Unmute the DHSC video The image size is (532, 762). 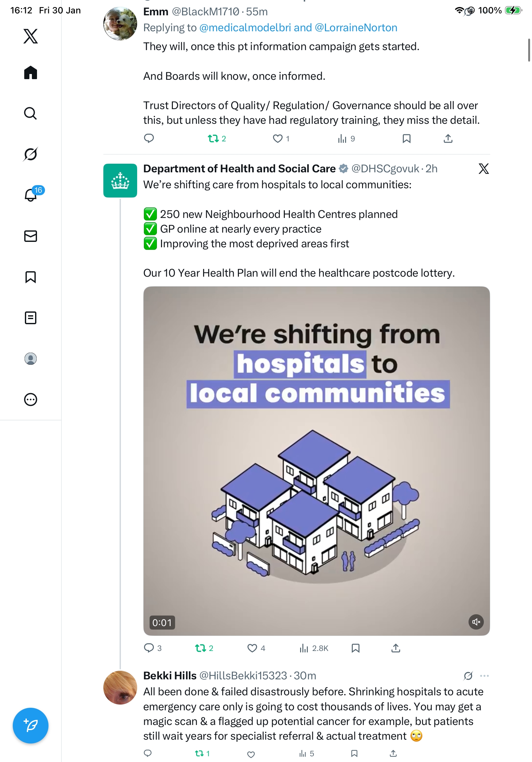point(476,622)
